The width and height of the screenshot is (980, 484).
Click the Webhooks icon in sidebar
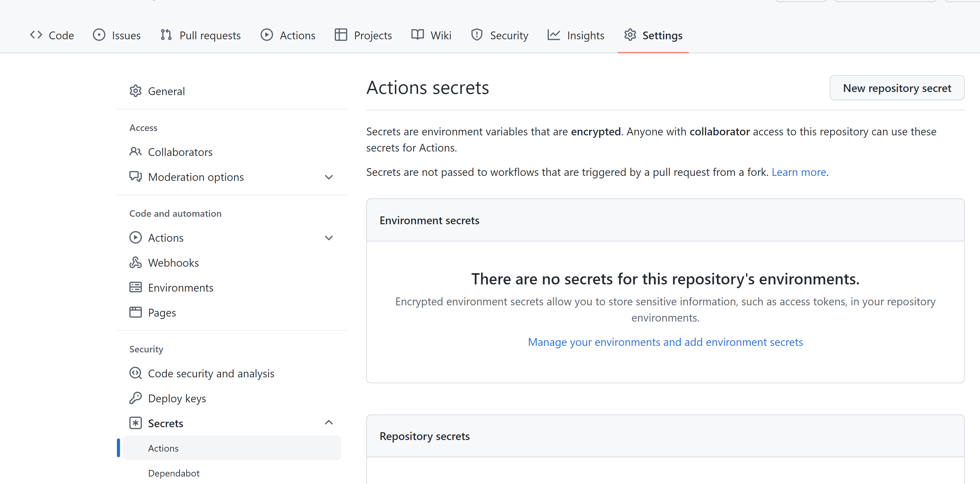[135, 262]
